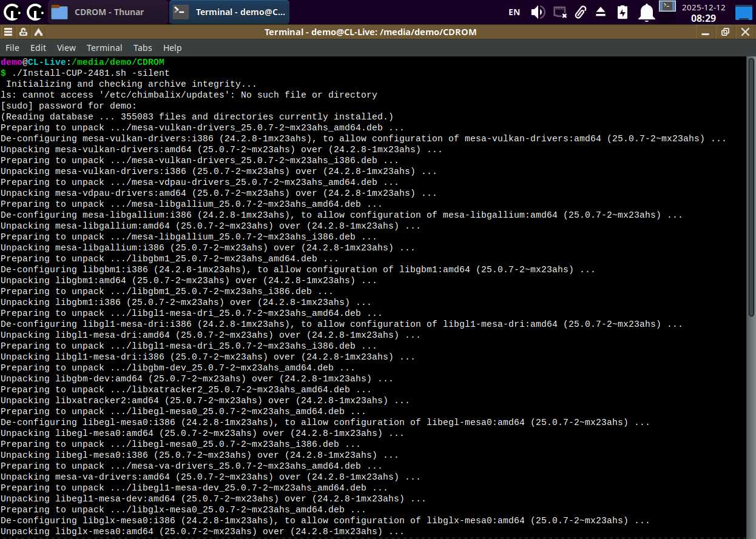Open the window menu hamburger icon
756x539 pixels.
pos(8,32)
